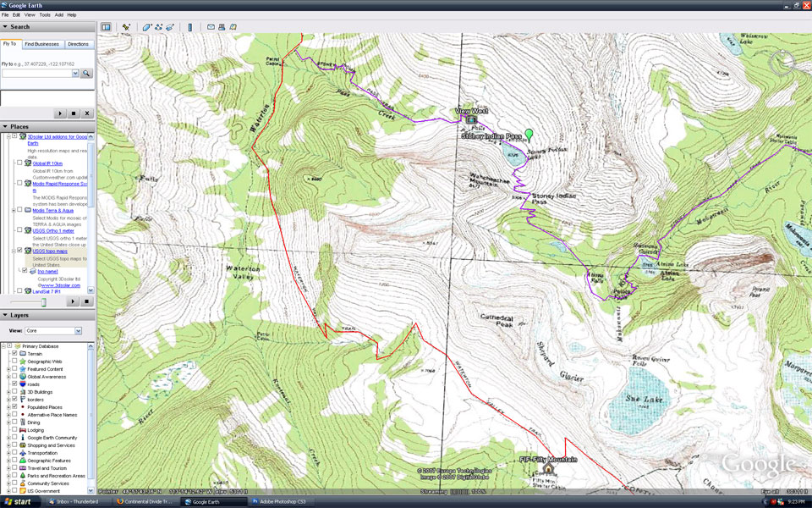Image resolution: width=812 pixels, height=508 pixels.
Task: Click the green Stoney Indian Pass pin
Action: (x=529, y=135)
